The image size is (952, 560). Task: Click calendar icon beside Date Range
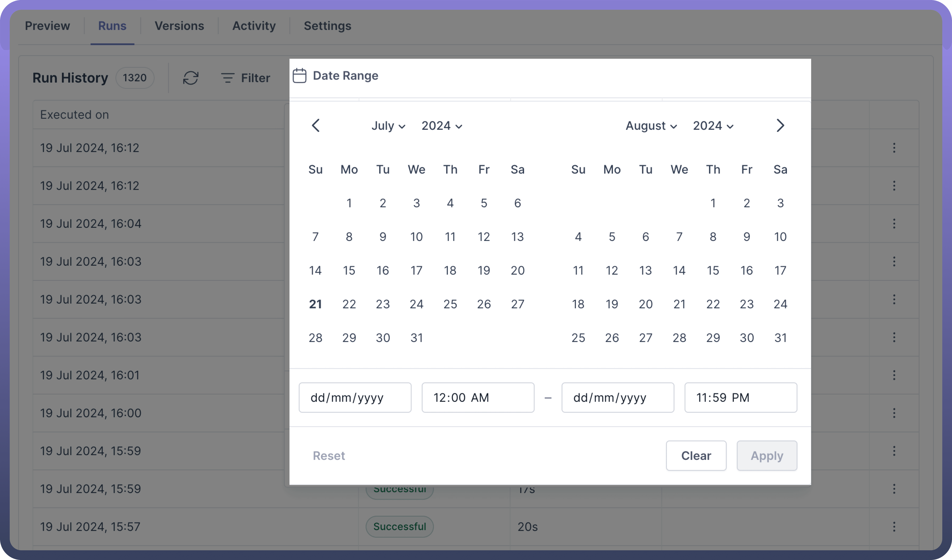click(x=300, y=75)
